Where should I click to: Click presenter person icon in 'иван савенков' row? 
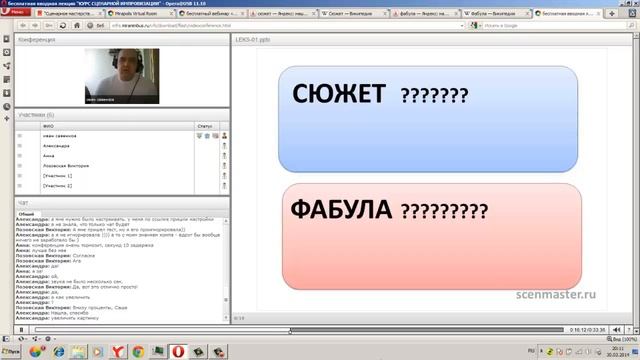coord(224,136)
